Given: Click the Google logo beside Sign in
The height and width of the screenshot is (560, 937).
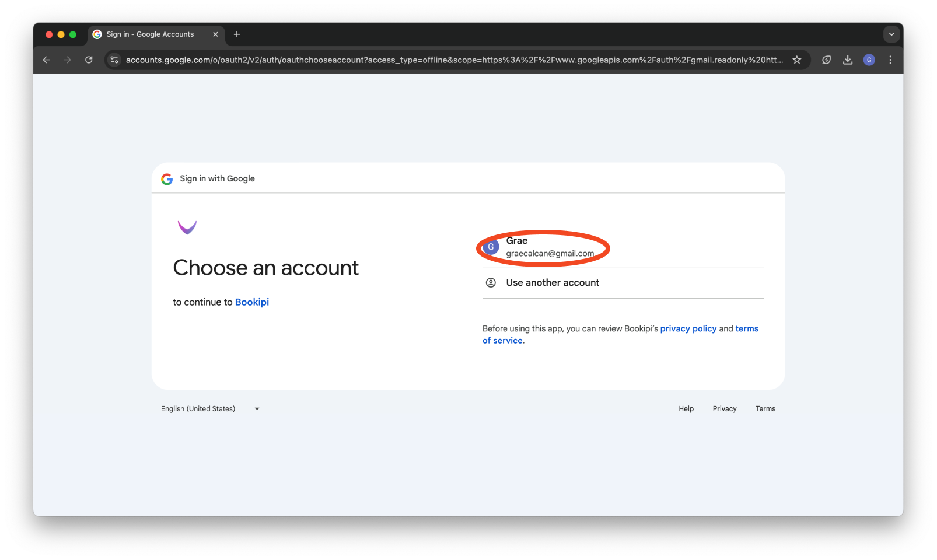Looking at the screenshot, I should click(x=167, y=178).
